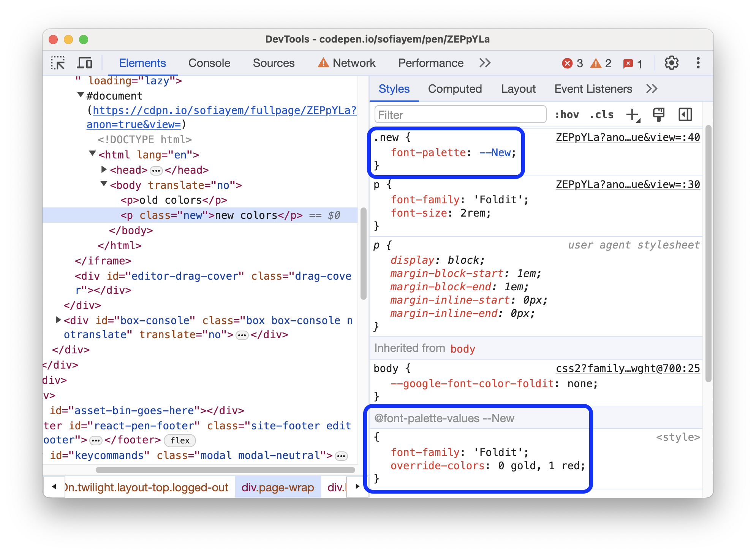Toggle the :hov pseudo-class filter
Viewport: 756px width, 554px height.
tap(563, 114)
